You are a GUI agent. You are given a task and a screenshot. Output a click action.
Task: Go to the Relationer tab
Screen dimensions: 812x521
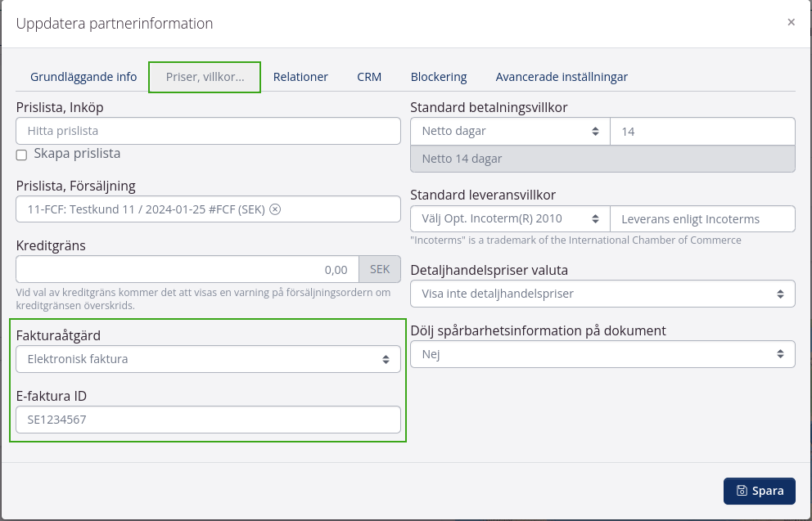300,77
